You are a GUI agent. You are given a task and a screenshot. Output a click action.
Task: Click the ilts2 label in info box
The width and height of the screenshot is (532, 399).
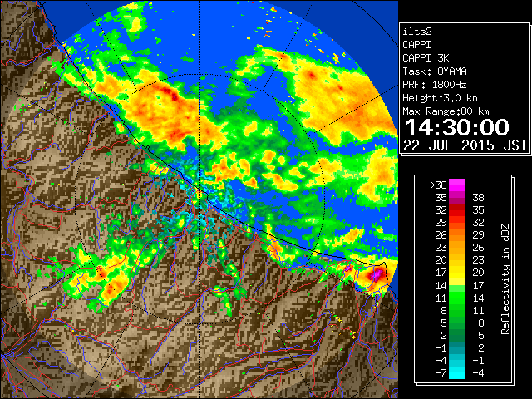(417, 32)
